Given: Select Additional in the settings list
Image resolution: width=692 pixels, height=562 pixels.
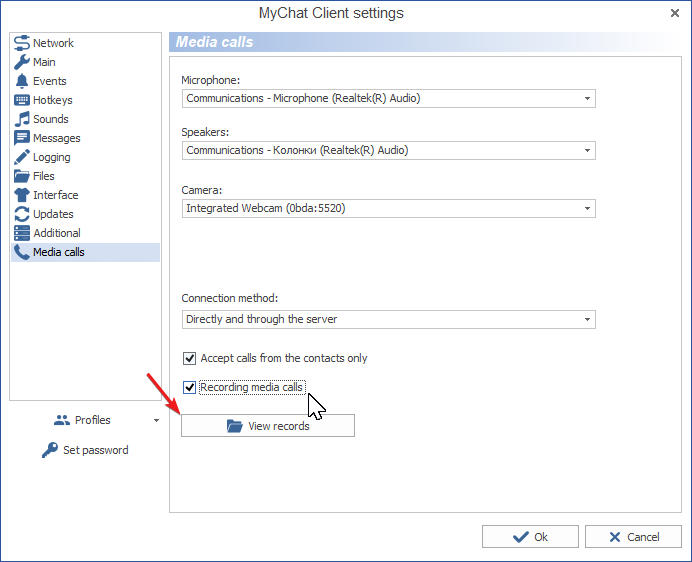Looking at the screenshot, I should (56, 233).
